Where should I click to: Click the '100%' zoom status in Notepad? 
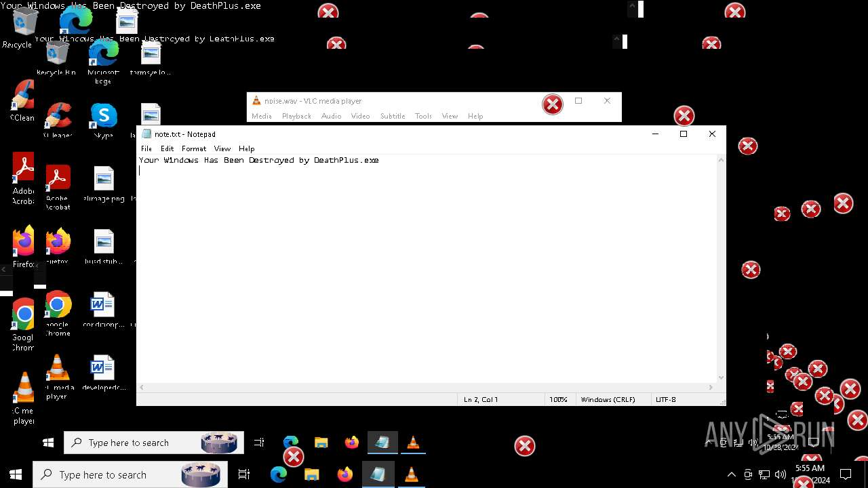point(558,399)
